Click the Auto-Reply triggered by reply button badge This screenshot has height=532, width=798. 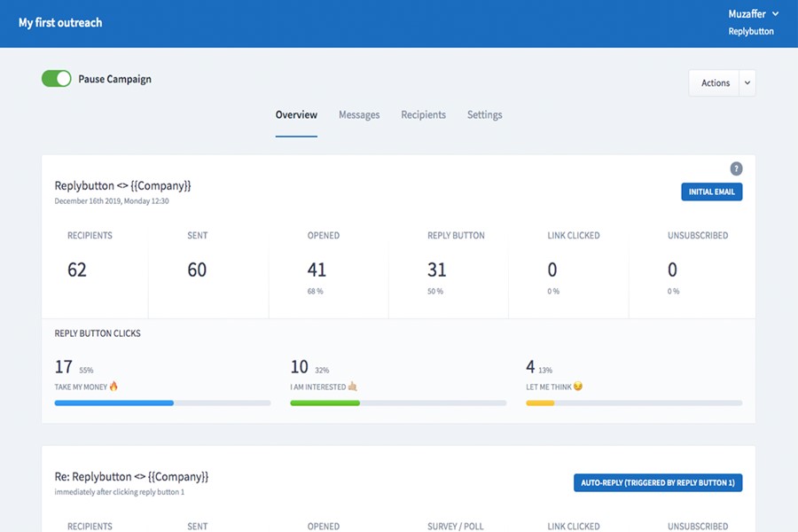(x=658, y=482)
